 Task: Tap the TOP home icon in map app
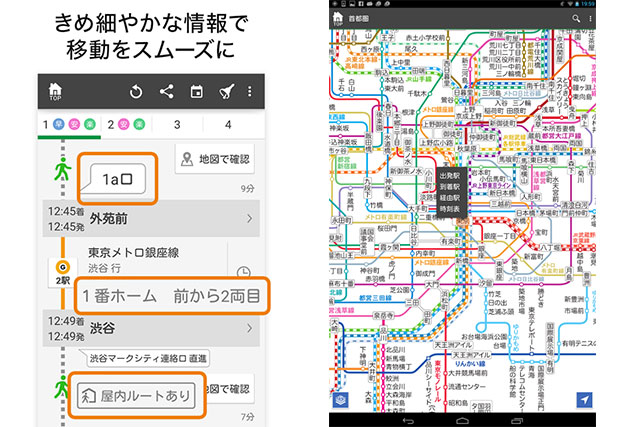pos(338,18)
